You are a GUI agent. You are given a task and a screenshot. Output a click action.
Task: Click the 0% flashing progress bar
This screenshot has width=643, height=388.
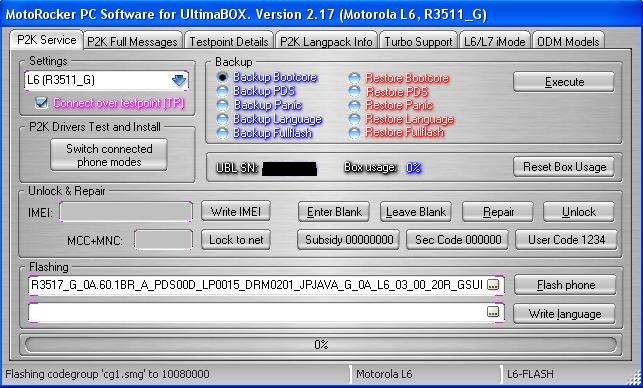[321, 345]
